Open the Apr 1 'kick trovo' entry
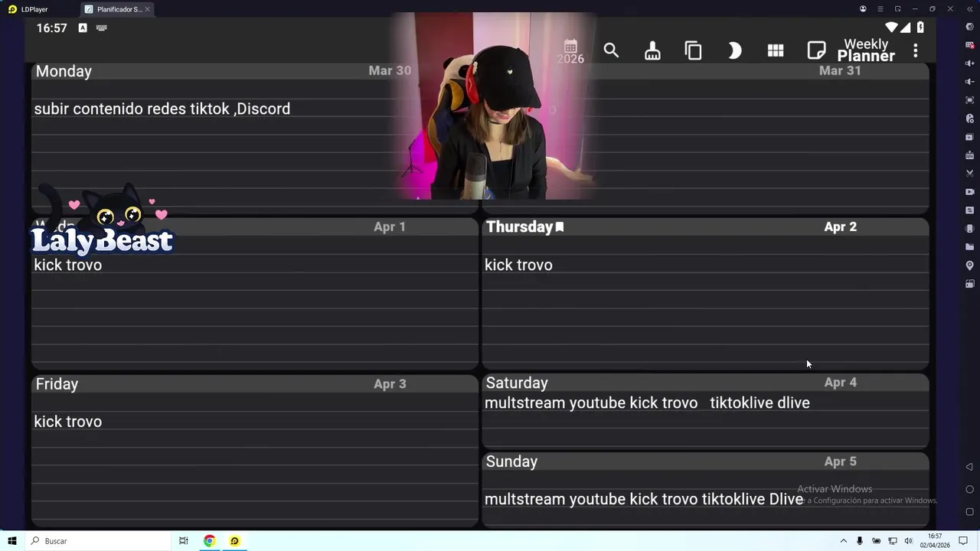980x551 pixels. click(68, 265)
